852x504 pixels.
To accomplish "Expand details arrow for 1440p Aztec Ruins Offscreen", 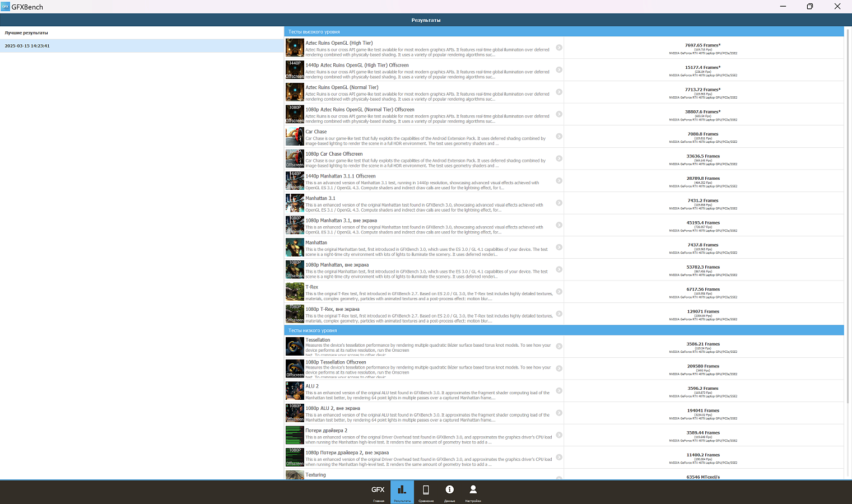I will coord(559,69).
